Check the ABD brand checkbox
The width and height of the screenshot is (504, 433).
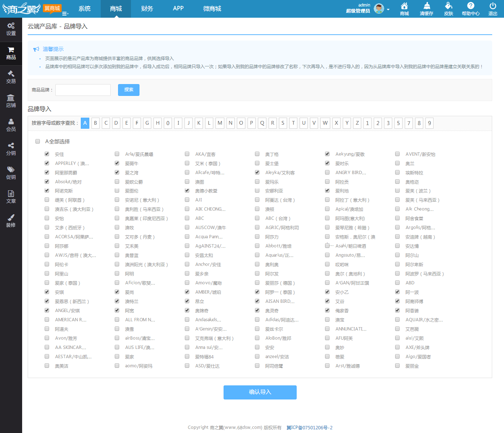click(397, 283)
